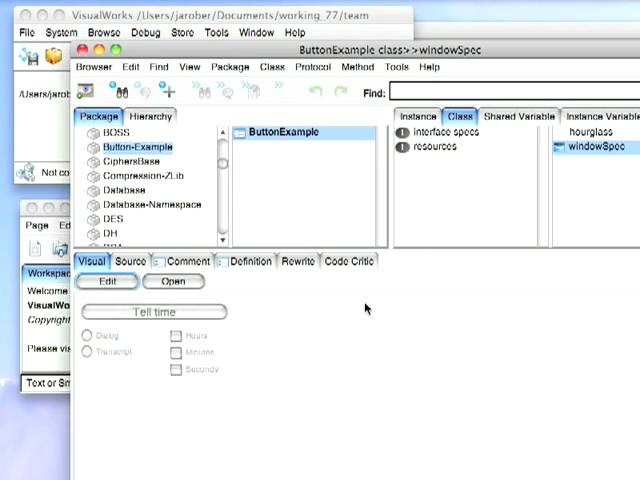Click the green zoom button of the browser window
Viewport: 640px width, 480px height.
116,50
